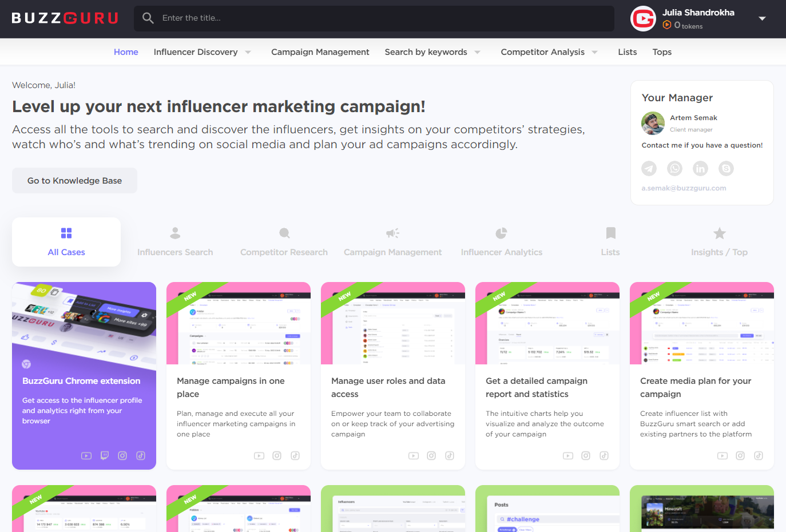This screenshot has height=532, width=786.
Task: Click the "Welcome, Julia!" greeting
Action: (43, 85)
